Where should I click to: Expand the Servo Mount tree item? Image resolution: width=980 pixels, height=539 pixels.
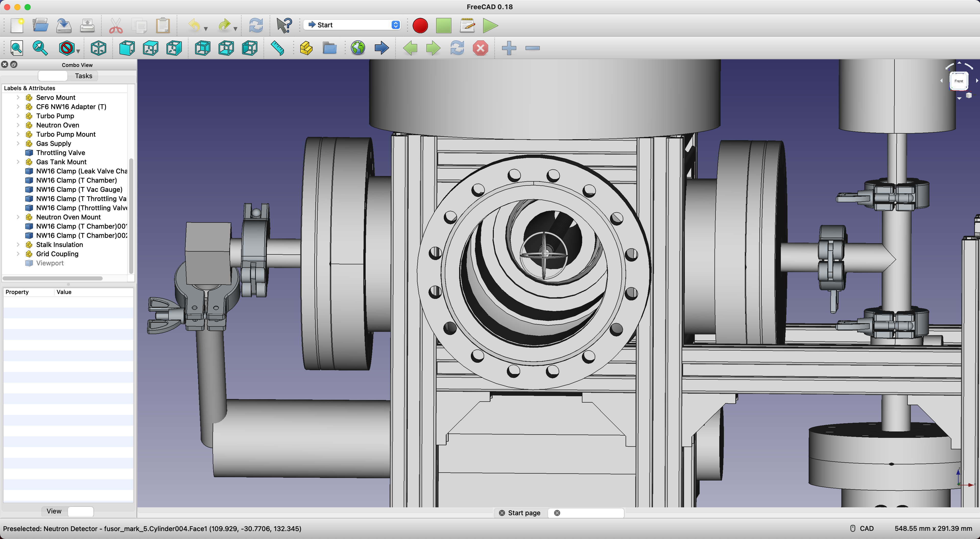tap(18, 97)
